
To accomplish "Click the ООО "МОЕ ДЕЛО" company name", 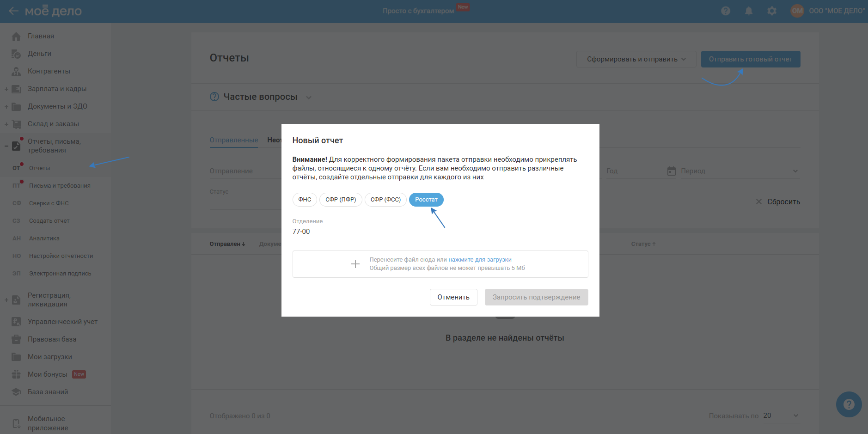I will point(837,11).
